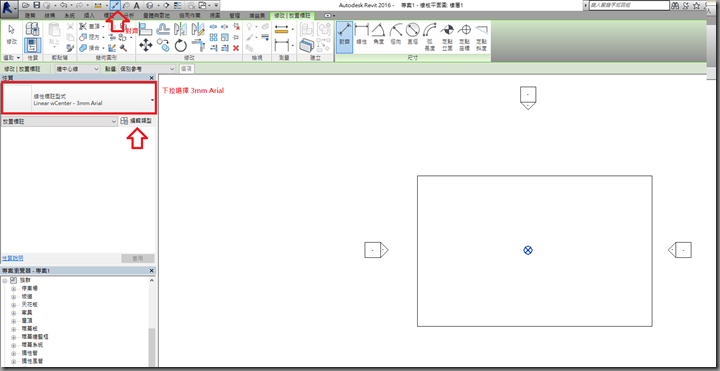Toggle the Pin tool in Modify panel
Screen dimensions: 720x371
coord(236,37)
